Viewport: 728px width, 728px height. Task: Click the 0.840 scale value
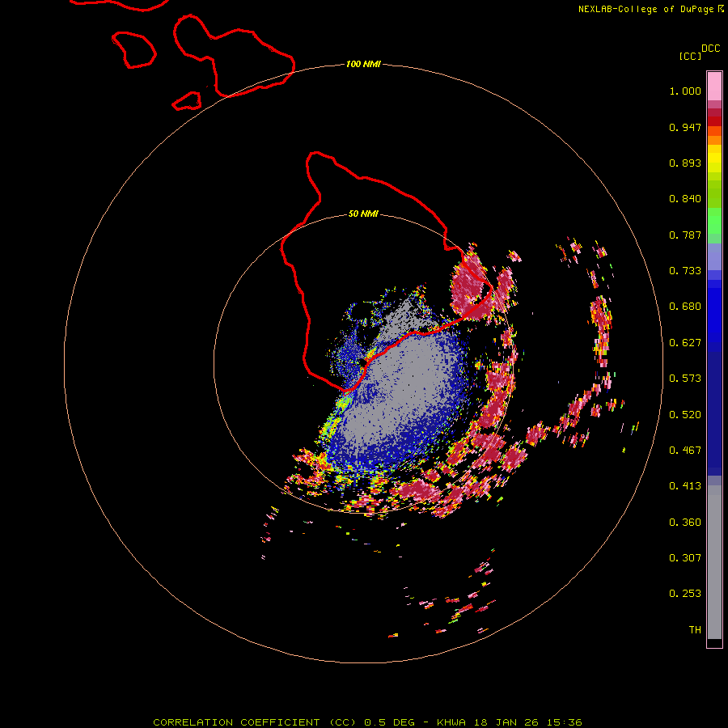tap(685, 199)
